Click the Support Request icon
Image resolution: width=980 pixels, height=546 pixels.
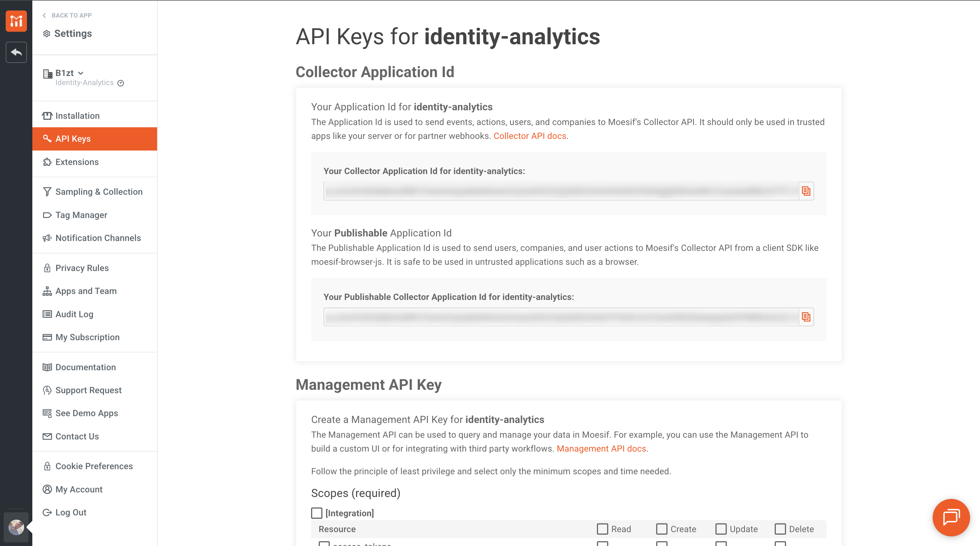[x=47, y=390]
